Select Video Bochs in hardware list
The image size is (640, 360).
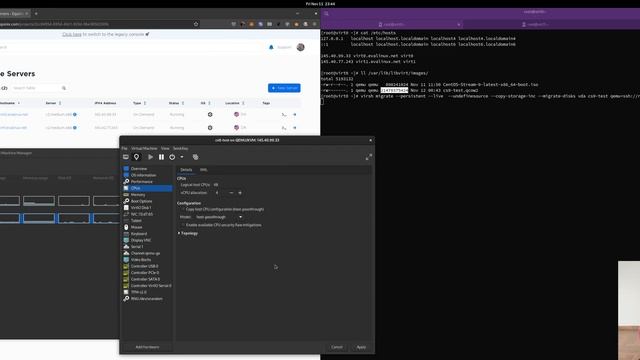tap(147, 260)
